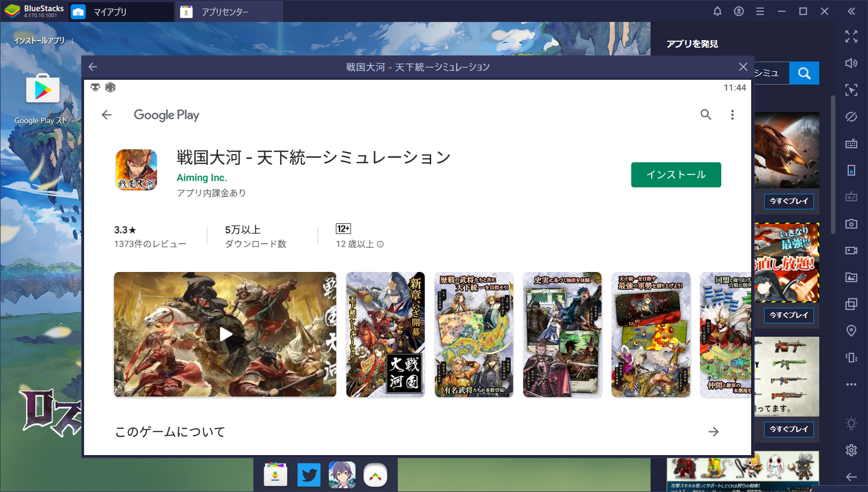
Task: Play the game trailer video
Action: click(x=225, y=335)
